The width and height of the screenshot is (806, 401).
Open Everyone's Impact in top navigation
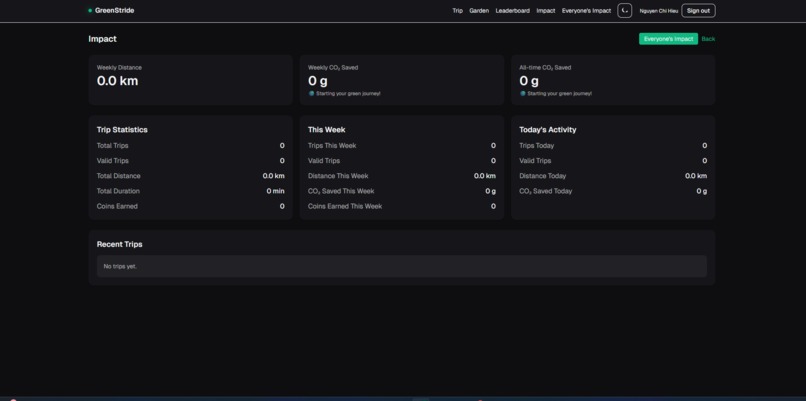587,11
